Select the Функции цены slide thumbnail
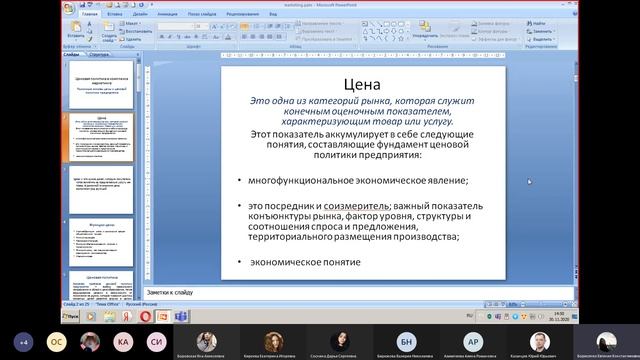Image resolution: width=640 pixels, height=360 pixels. 101,242
